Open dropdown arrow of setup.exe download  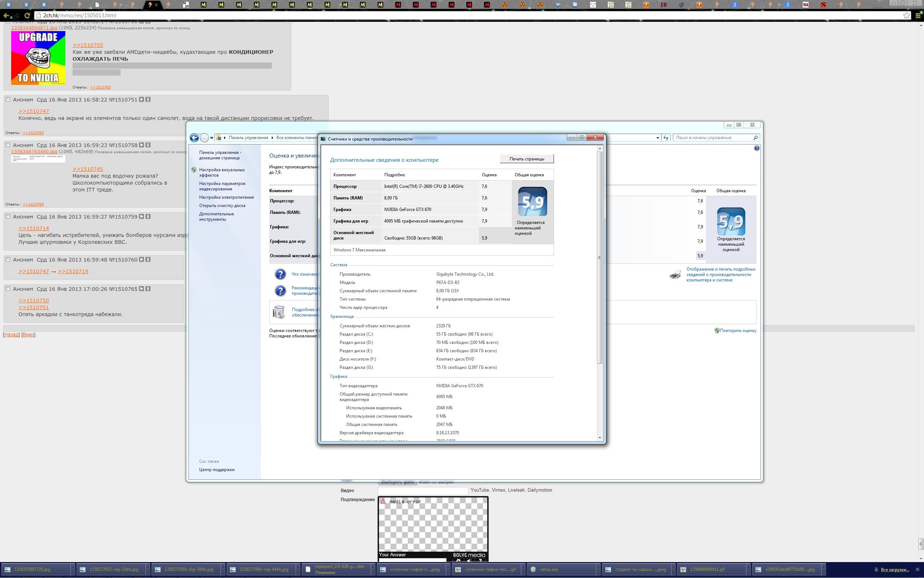(x=599, y=569)
